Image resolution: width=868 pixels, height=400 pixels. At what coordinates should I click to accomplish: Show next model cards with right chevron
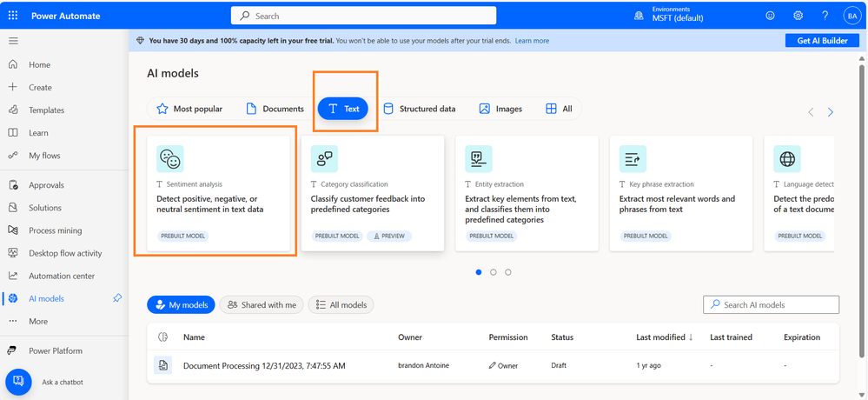831,112
